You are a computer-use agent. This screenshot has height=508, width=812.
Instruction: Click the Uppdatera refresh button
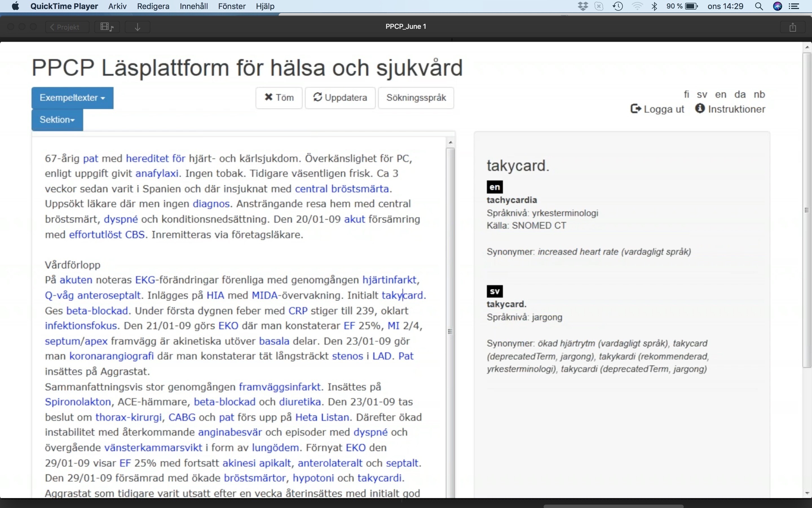coord(340,98)
